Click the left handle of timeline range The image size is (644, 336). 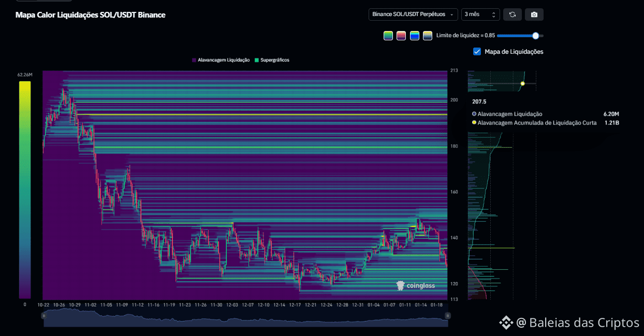click(x=44, y=315)
